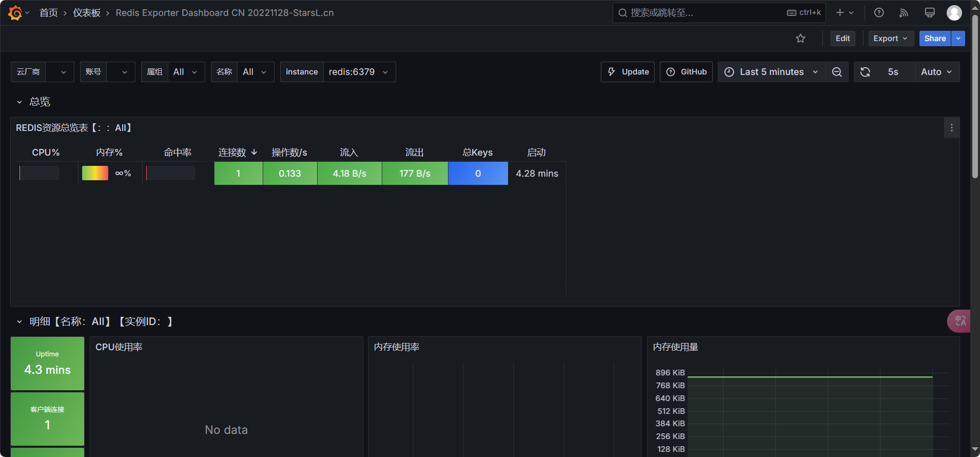980x457 pixels.
Task: Click the Edit dashboard button
Action: (842, 39)
